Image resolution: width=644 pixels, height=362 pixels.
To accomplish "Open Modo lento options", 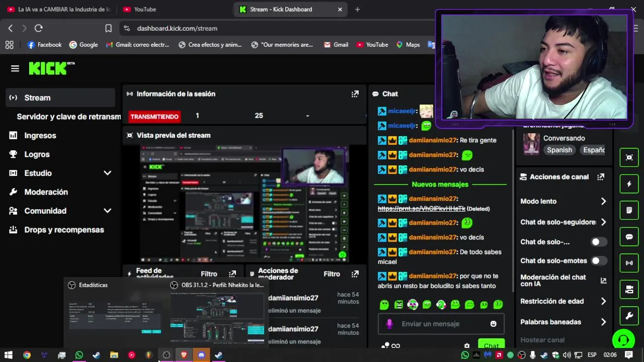I will pos(563,201).
